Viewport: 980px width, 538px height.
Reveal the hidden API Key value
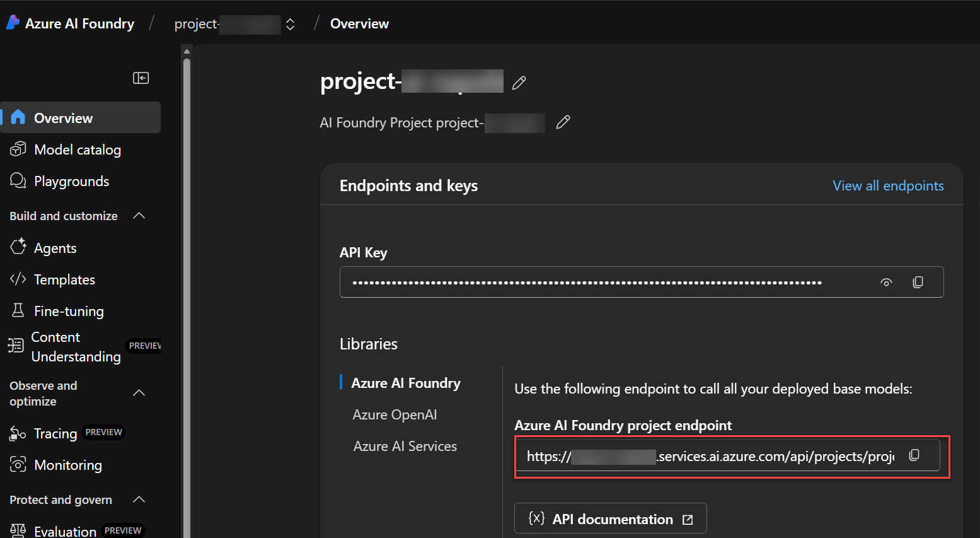tap(886, 282)
